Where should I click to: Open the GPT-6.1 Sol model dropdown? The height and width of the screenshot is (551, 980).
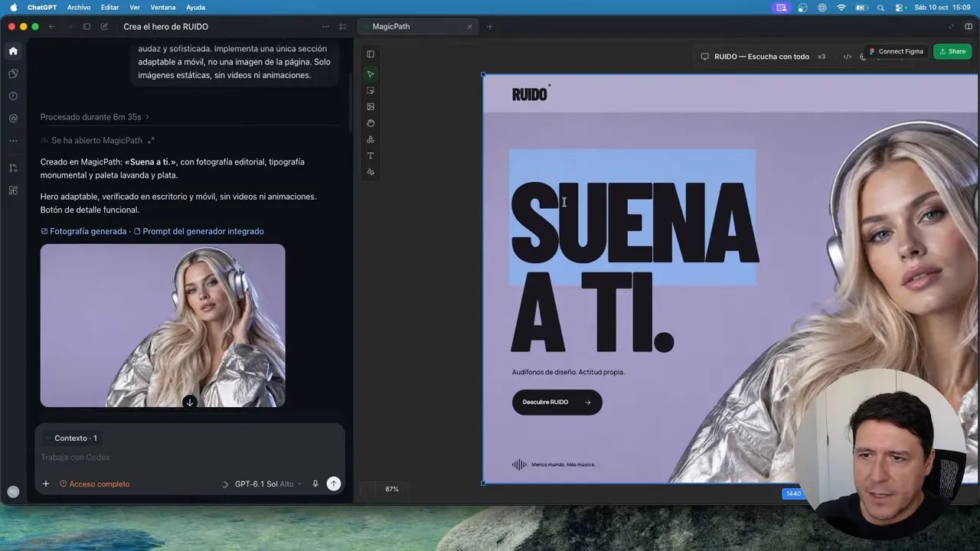(x=267, y=484)
